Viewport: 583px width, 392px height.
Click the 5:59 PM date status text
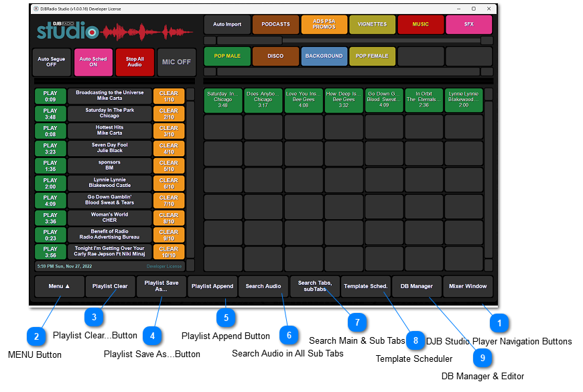coord(65,266)
